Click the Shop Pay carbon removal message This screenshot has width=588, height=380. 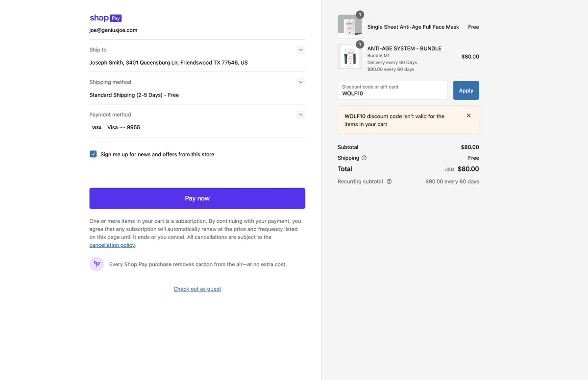coord(198,264)
